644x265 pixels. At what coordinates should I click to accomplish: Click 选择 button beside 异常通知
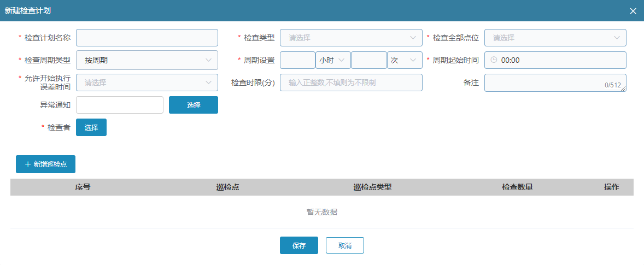(x=194, y=105)
